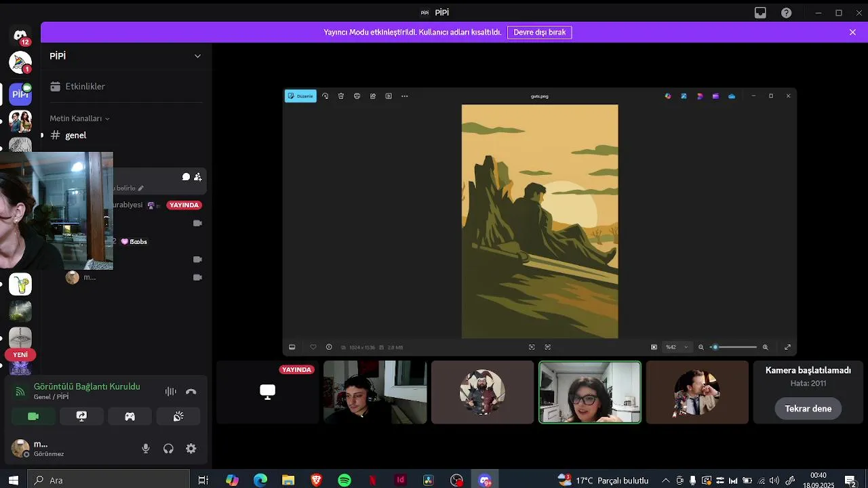Open the soundboard button
The image size is (868, 488).
click(x=178, y=417)
